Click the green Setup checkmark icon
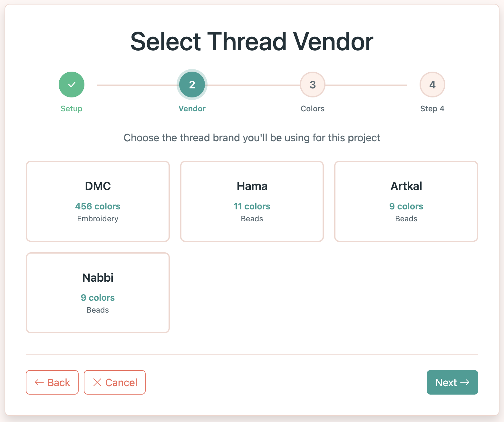504x422 pixels. tap(71, 84)
